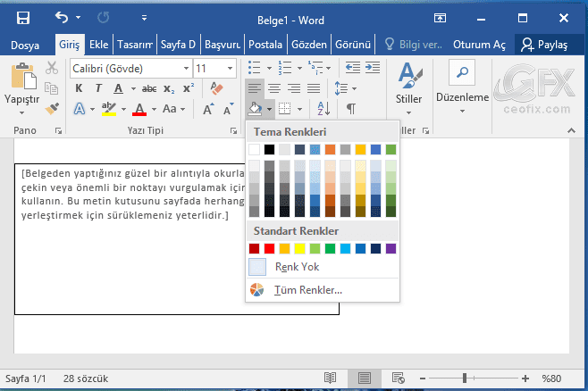Apply red font color

click(x=139, y=109)
